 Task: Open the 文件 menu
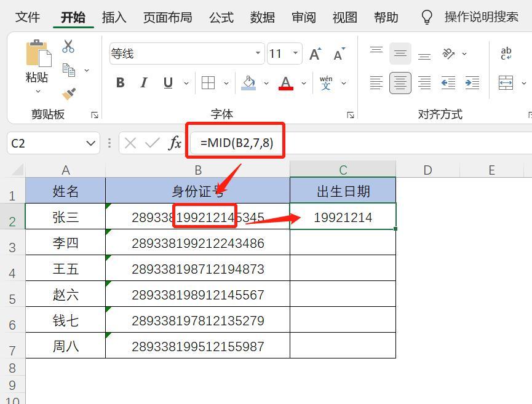28,17
